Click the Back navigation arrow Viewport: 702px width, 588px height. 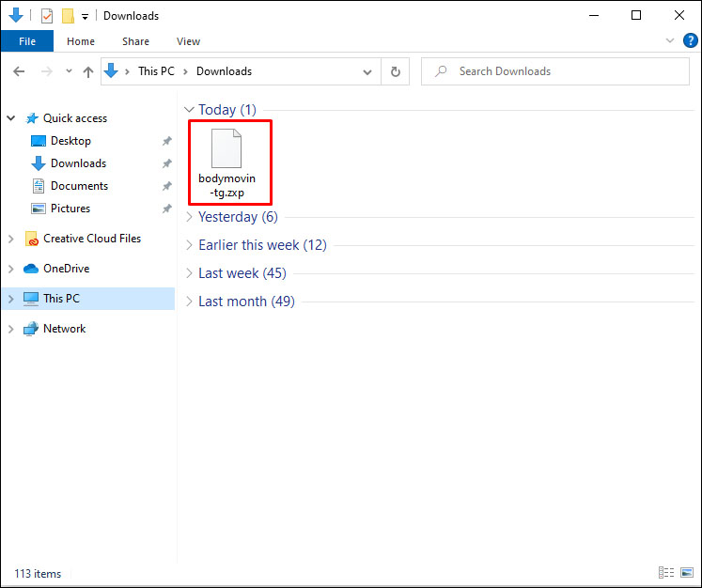(x=19, y=71)
